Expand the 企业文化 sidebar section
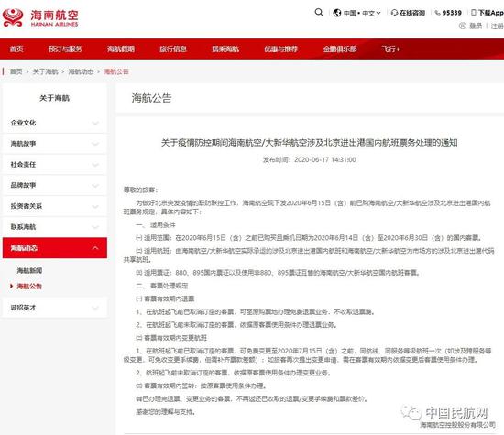The image size is (504, 435). tap(55, 123)
